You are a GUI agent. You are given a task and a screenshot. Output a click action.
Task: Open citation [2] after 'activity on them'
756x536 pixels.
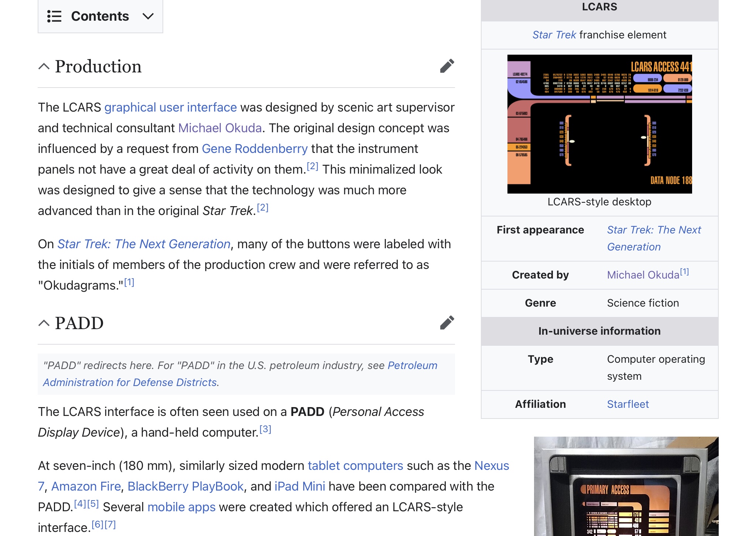click(312, 166)
